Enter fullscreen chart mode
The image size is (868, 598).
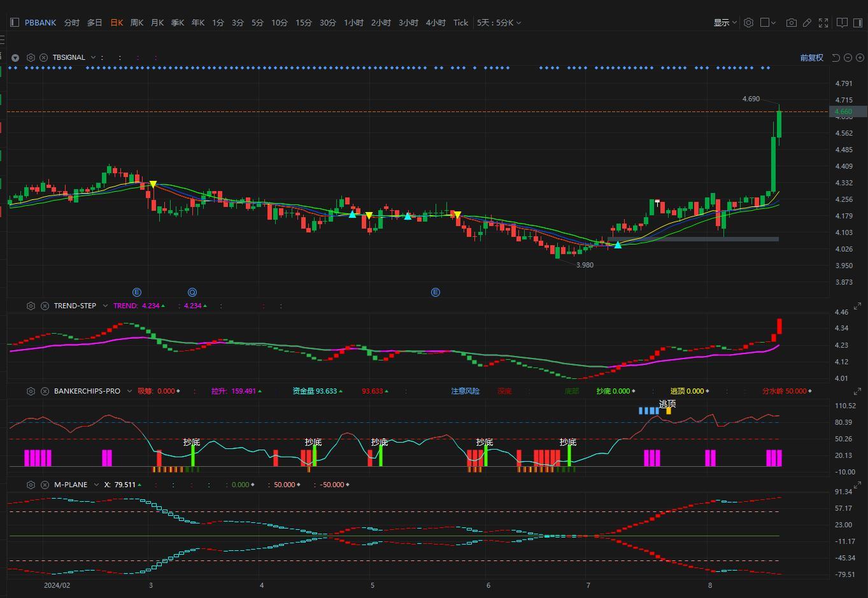[x=823, y=22]
